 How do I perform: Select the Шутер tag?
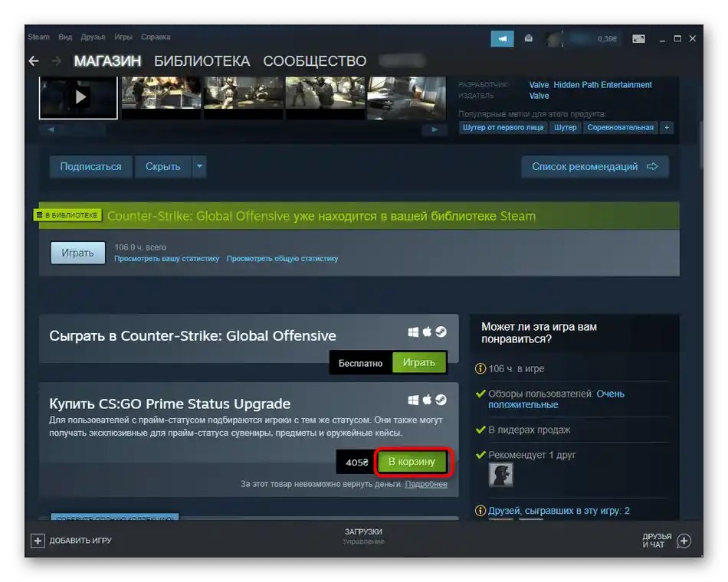pyautogui.click(x=565, y=127)
